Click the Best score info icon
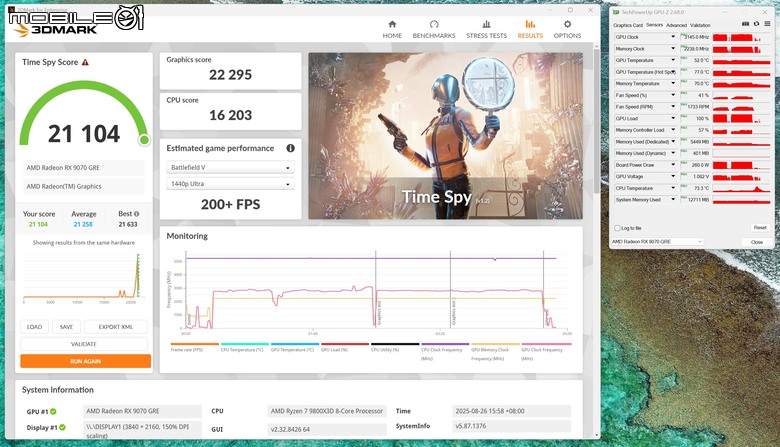The width and height of the screenshot is (780, 447). point(136,214)
